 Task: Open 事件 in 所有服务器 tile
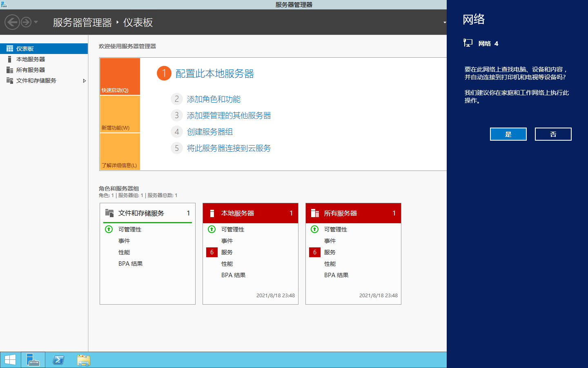coord(330,241)
